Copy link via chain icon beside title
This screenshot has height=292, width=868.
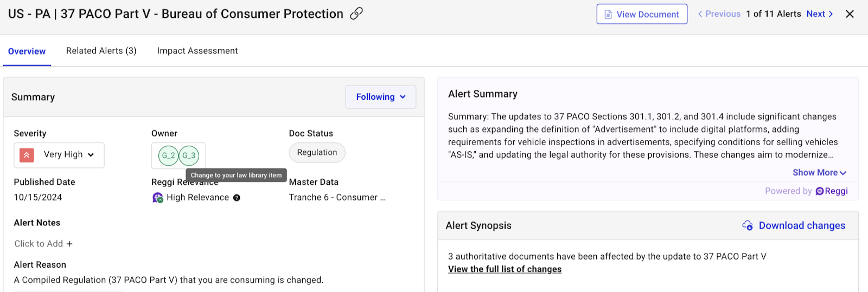(356, 14)
